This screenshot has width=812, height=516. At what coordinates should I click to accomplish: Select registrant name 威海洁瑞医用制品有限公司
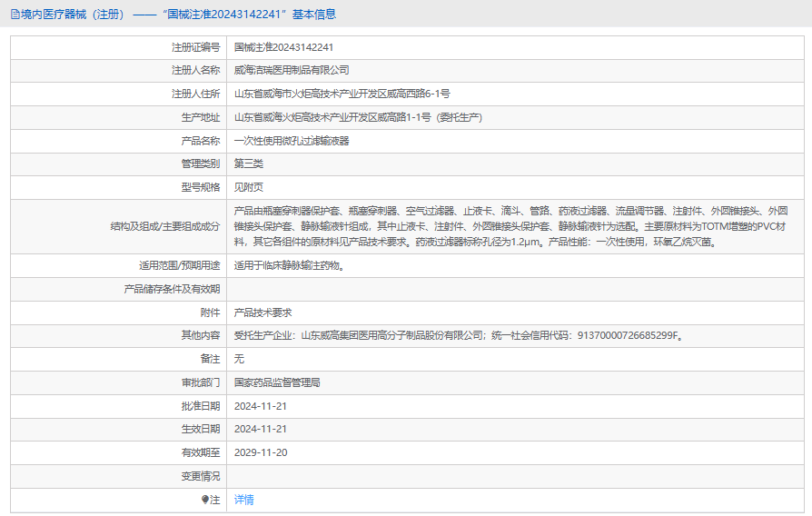(292, 70)
